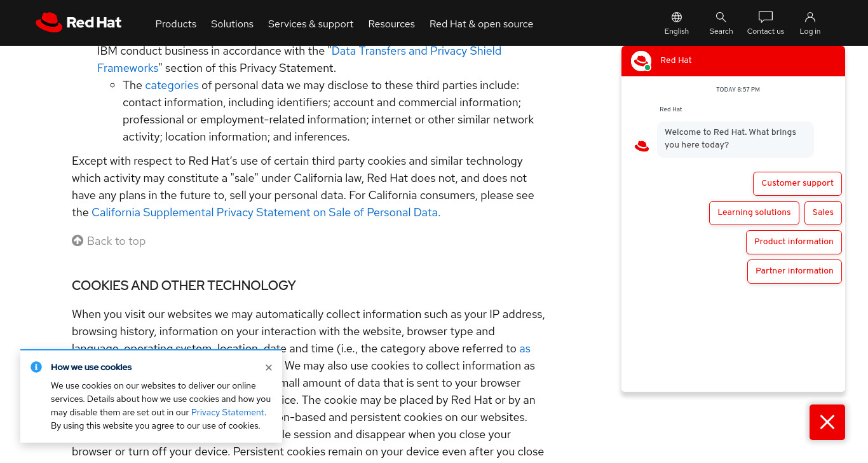Choose Customer support in chat
The width and height of the screenshot is (868, 463).
point(797,183)
